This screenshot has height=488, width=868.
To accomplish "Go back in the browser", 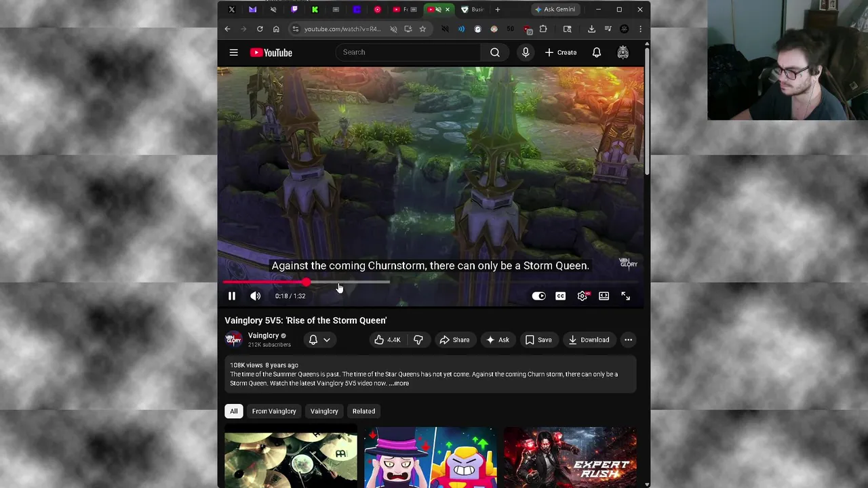I will click(x=227, y=29).
